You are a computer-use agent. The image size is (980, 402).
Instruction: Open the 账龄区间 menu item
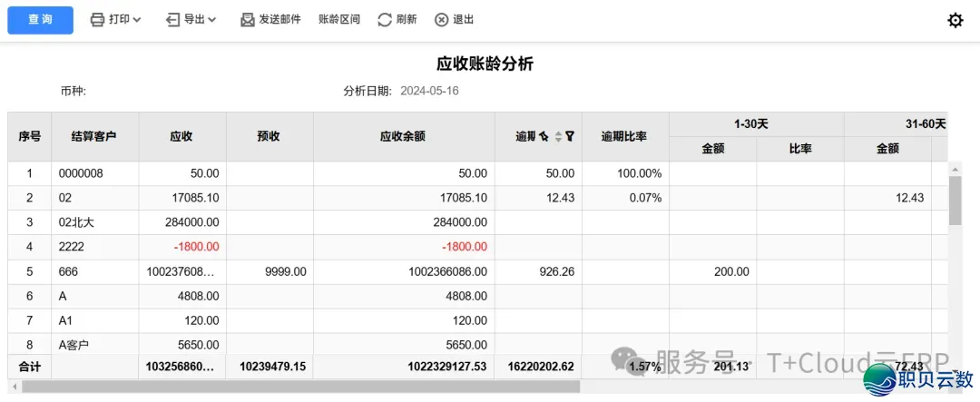339,20
